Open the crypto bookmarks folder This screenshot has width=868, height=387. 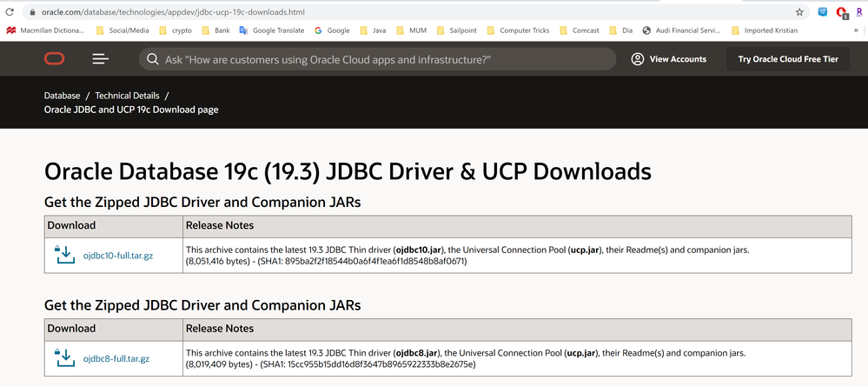[x=176, y=30]
